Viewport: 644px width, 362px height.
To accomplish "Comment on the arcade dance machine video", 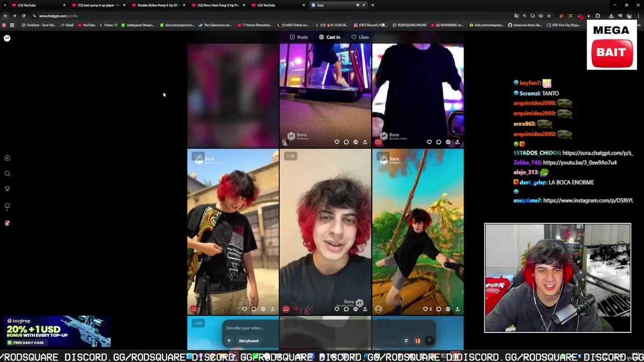I will click(x=346, y=142).
